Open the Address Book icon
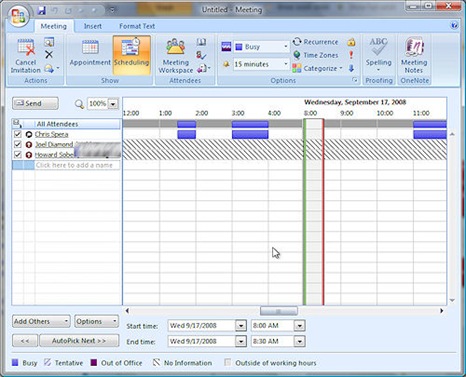Image resolution: width=466 pixels, height=377 pixels. (x=201, y=42)
